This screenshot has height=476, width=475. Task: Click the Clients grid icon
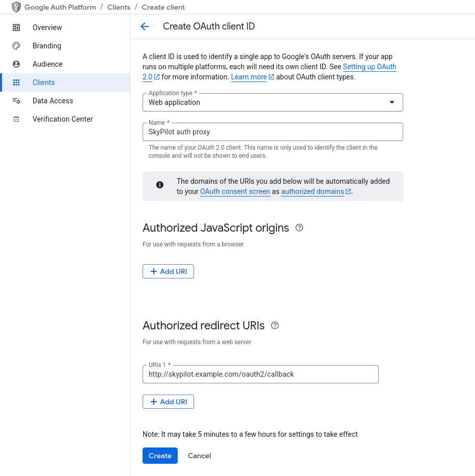click(x=16, y=82)
